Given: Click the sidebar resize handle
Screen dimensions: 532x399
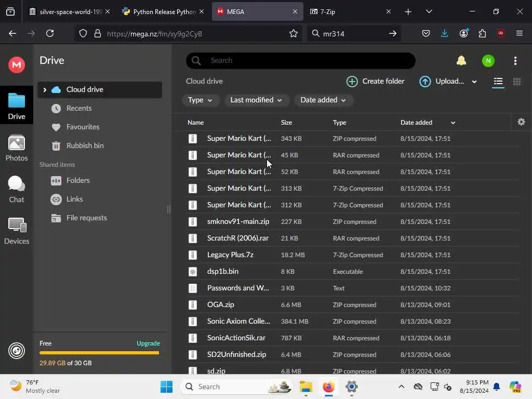Looking at the screenshot, I should [x=169, y=209].
